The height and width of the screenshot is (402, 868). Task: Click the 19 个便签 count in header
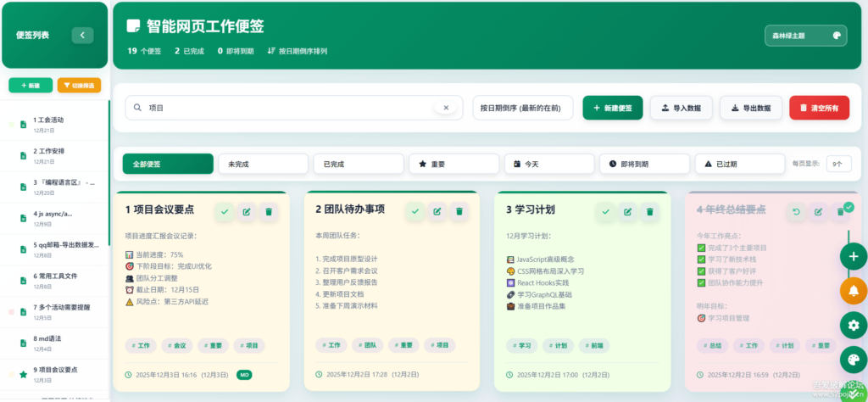click(144, 51)
